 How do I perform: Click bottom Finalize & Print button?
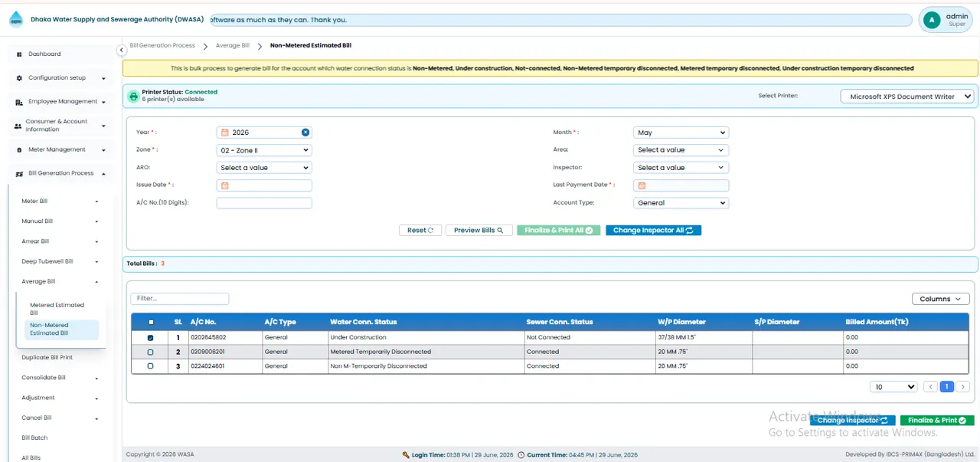(x=937, y=421)
